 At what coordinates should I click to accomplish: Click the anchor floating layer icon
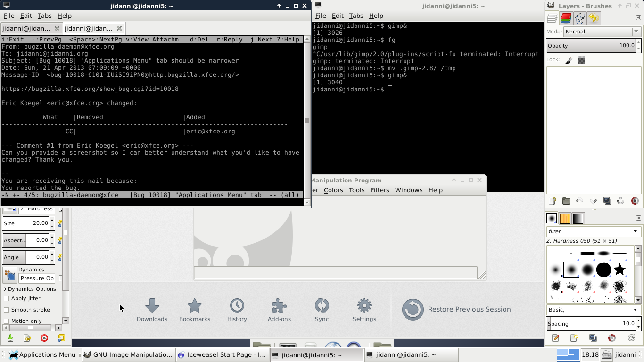tap(620, 201)
